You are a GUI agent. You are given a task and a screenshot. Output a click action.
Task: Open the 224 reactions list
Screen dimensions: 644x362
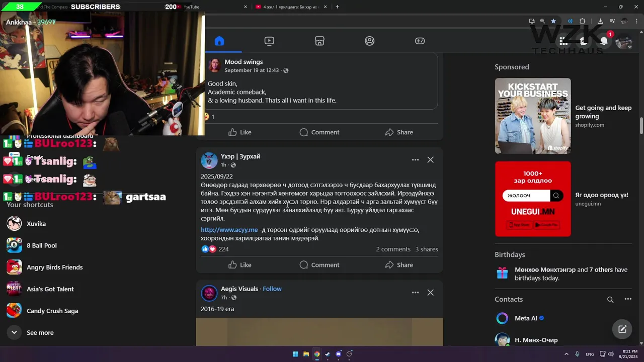pyautogui.click(x=223, y=249)
